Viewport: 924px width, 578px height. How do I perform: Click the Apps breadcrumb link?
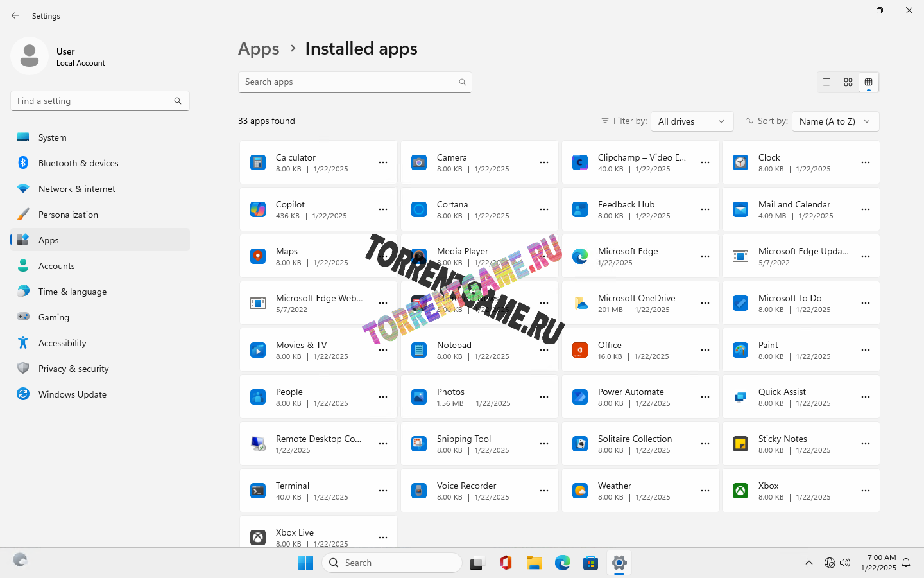coord(259,49)
